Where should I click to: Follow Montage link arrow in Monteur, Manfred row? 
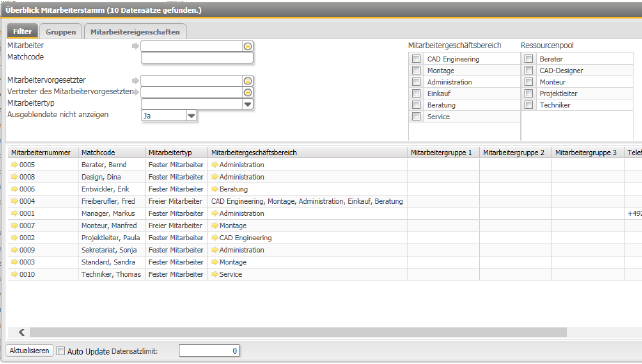click(x=215, y=226)
